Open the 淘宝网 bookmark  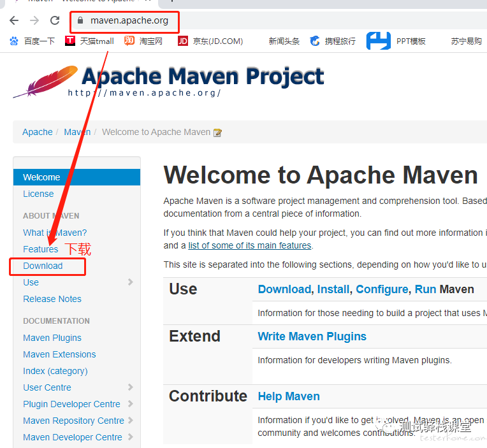pyautogui.click(x=151, y=41)
